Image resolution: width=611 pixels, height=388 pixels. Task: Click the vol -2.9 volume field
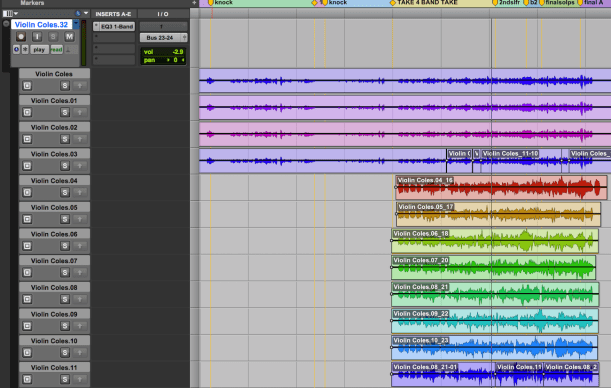click(163, 52)
